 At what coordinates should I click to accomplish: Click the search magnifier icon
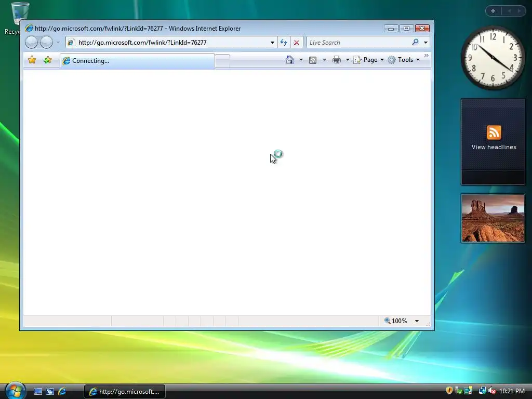click(415, 42)
